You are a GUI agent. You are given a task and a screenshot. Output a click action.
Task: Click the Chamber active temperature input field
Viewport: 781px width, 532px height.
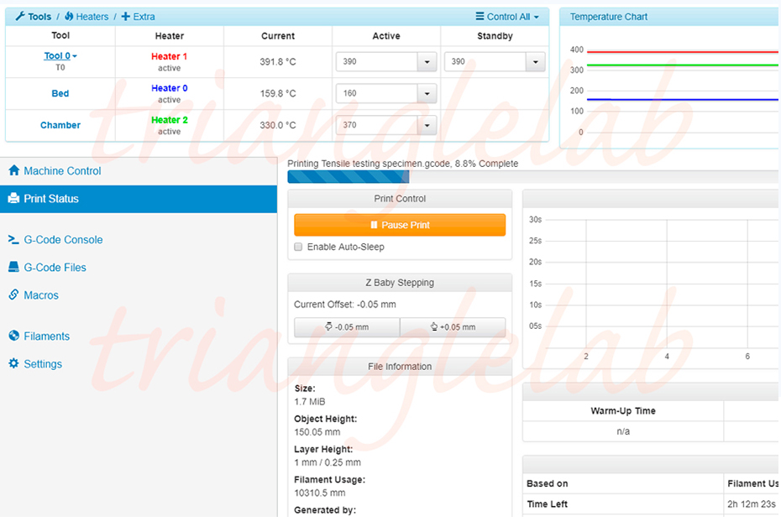(x=376, y=125)
